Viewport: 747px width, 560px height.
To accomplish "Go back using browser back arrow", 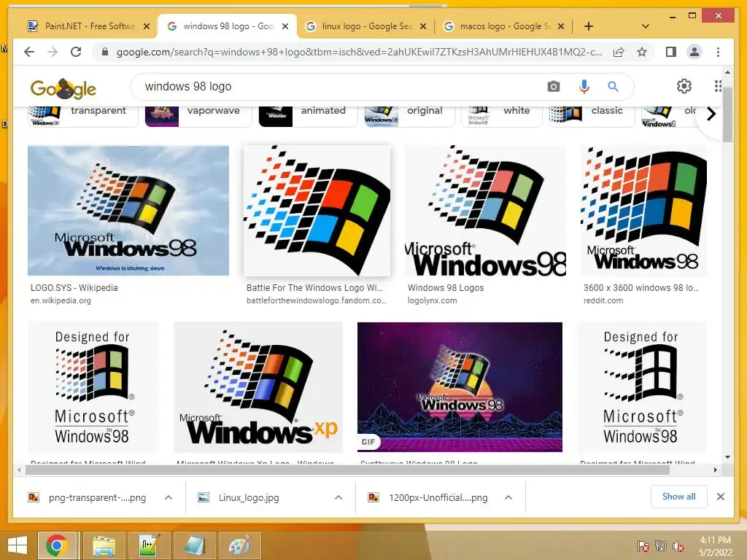I will (29, 52).
